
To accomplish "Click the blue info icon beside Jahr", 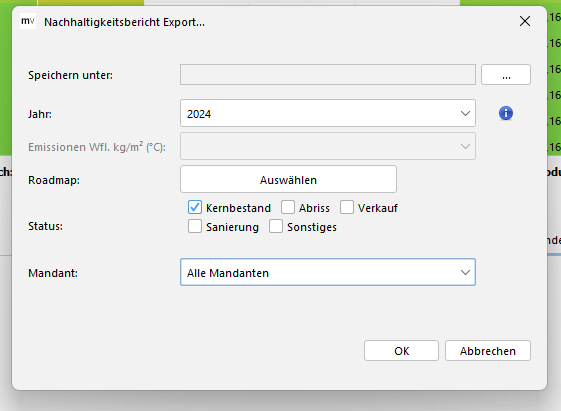I will [x=506, y=113].
